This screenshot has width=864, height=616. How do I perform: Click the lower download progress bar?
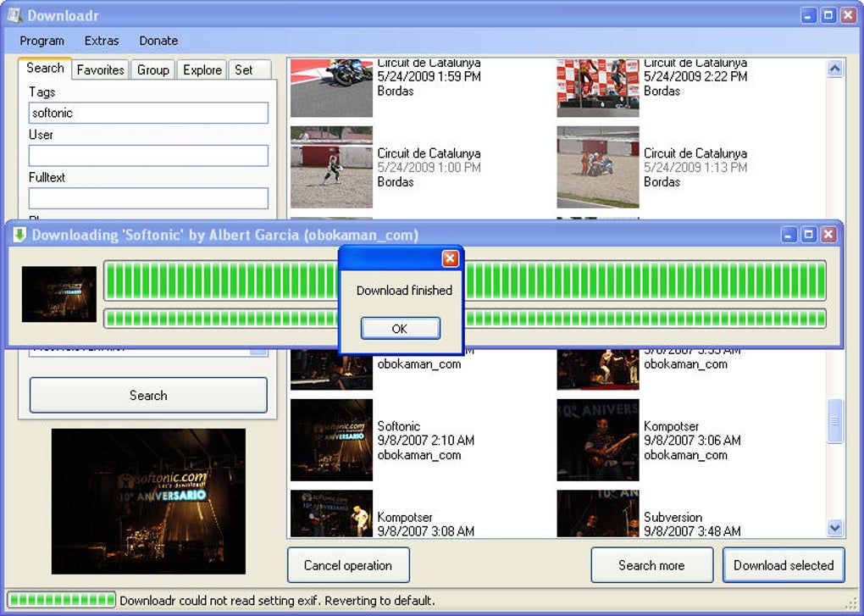click(x=465, y=318)
